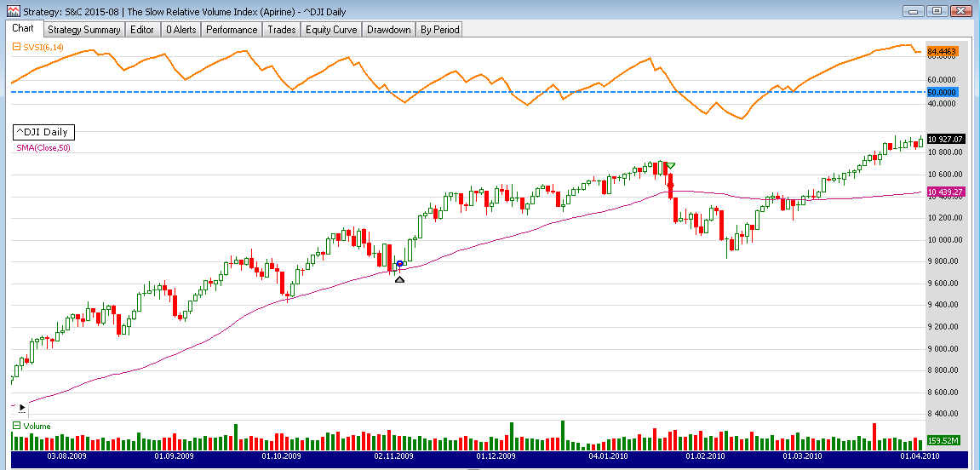Screen dimensions: 980x470
Task: Click the blue entry circle marker
Action: 400,264
